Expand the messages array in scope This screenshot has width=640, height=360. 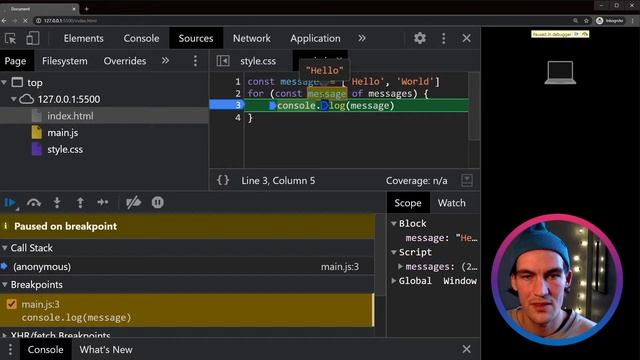coord(400,267)
